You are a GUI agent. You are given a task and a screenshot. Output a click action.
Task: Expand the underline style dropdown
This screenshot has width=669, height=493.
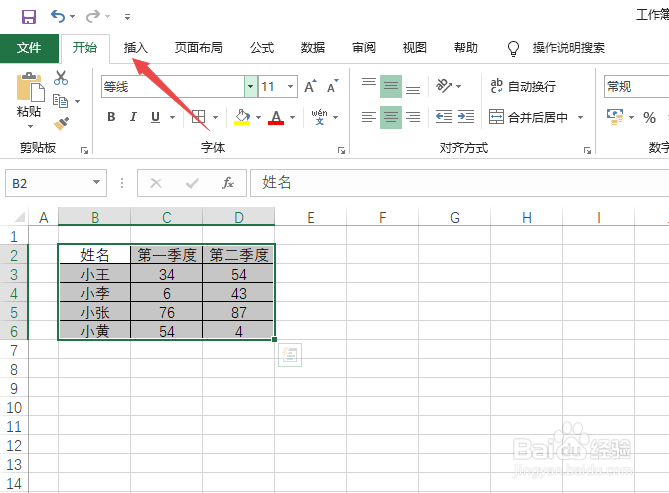[172, 117]
